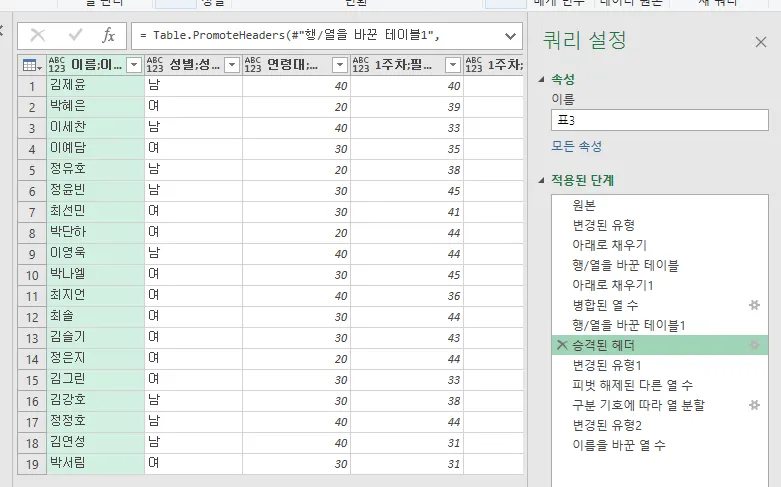Viewport: 781px width, 487px height.
Task: Open filter dropdown of 성별 column
Action: [232, 65]
